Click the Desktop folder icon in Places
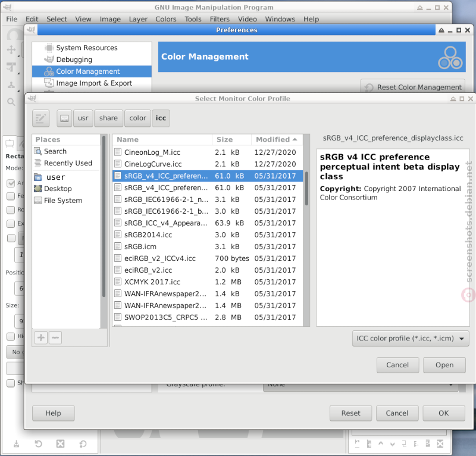This screenshot has width=476, height=456. tap(38, 189)
